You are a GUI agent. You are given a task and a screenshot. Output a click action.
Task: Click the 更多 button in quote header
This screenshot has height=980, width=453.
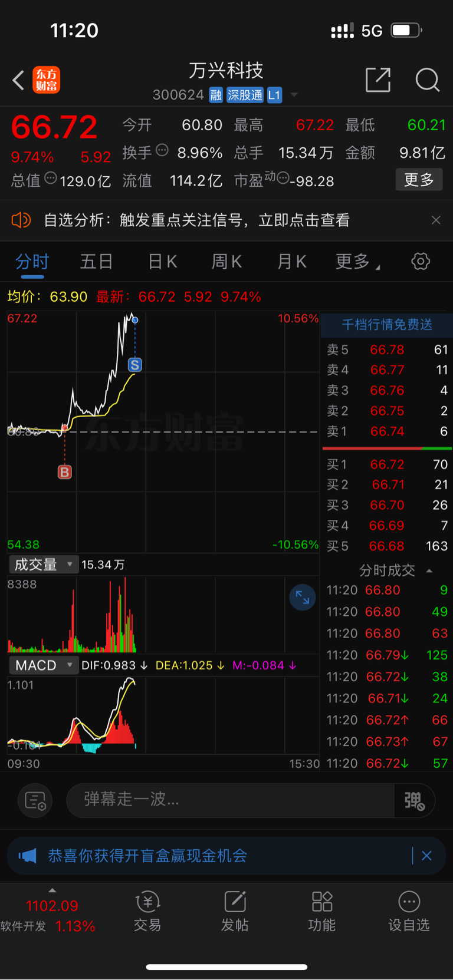pos(419,180)
